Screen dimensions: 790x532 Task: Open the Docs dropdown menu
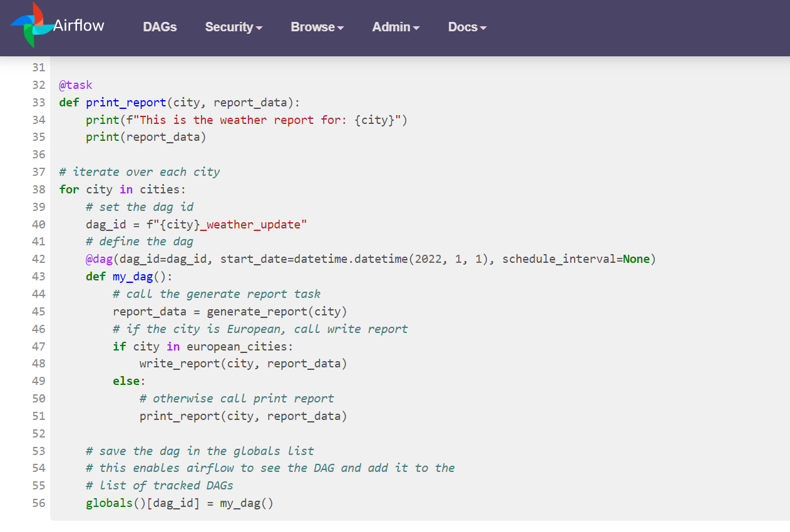point(467,27)
